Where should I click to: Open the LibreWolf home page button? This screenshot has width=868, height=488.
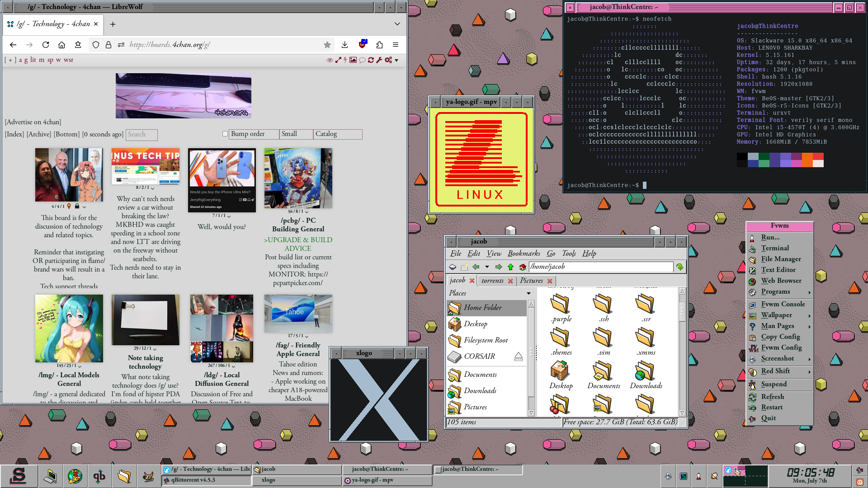62,45
